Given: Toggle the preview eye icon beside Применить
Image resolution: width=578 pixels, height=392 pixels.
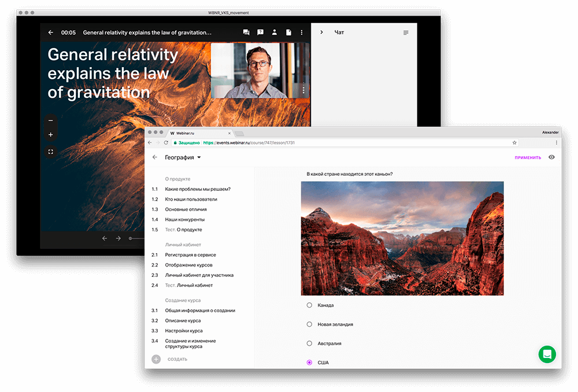Looking at the screenshot, I should [x=551, y=157].
